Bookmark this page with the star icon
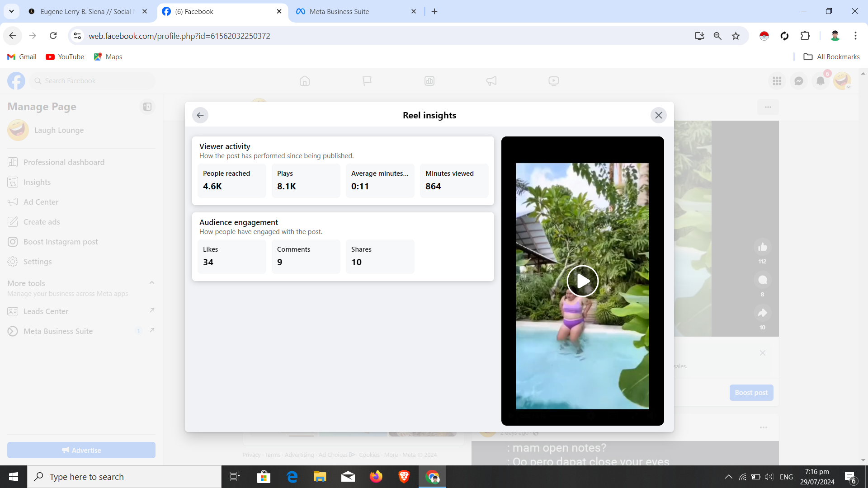The image size is (868, 488). point(736,36)
